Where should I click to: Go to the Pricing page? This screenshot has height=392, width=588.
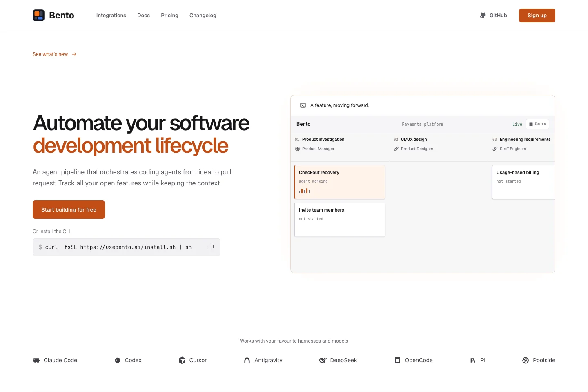[x=169, y=16]
